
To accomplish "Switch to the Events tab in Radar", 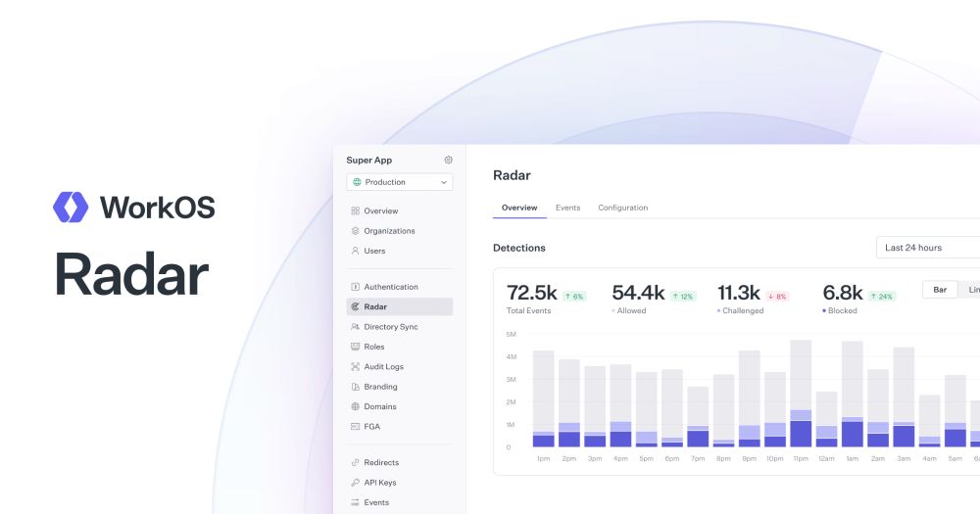I will click(x=567, y=208).
